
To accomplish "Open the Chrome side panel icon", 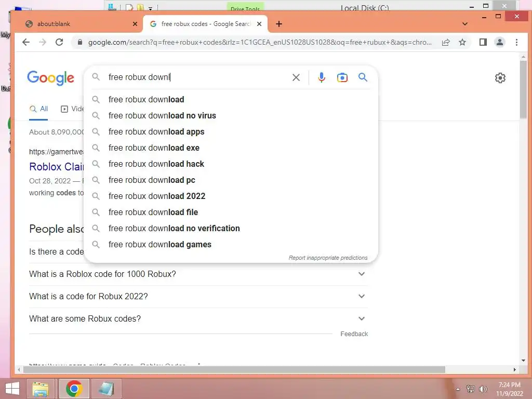I will 483,42.
